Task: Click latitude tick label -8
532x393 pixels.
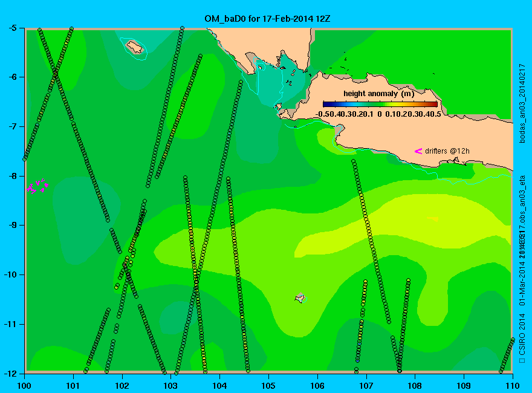Action: pos(12,176)
